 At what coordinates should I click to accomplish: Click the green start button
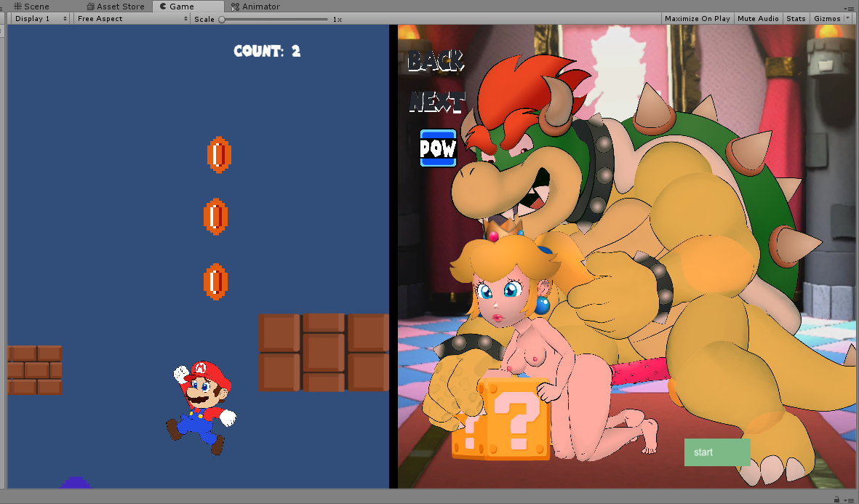click(x=716, y=452)
